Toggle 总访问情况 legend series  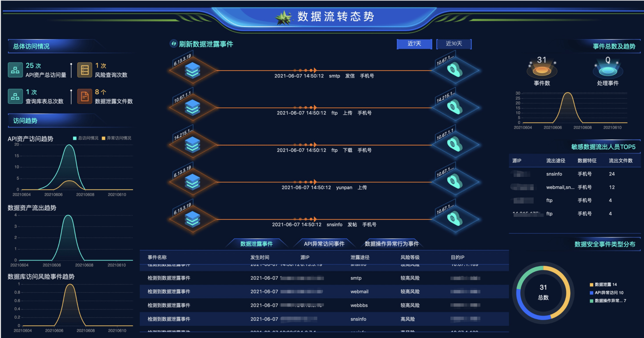click(x=86, y=138)
